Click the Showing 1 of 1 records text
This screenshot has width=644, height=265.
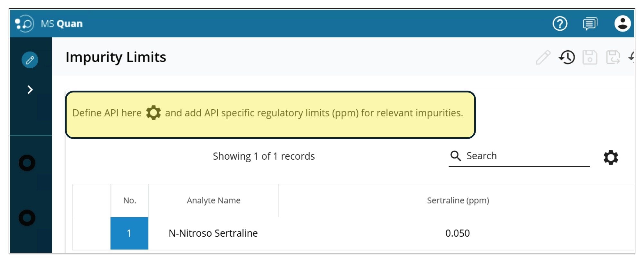pos(264,156)
